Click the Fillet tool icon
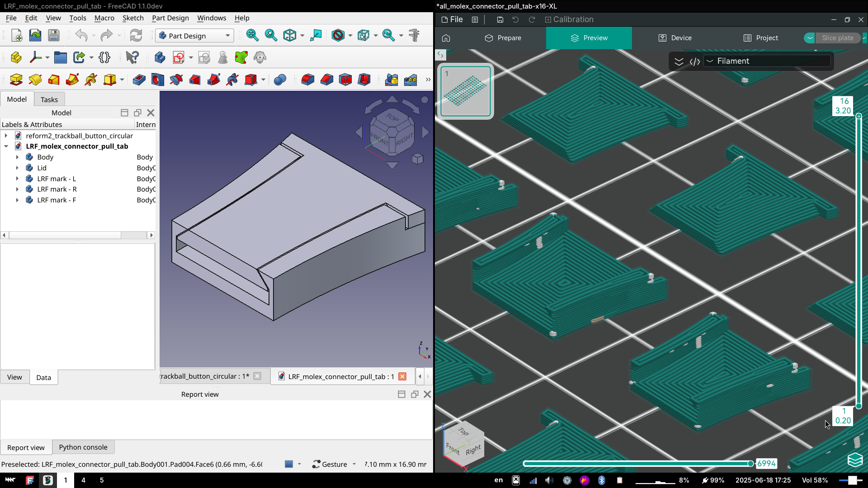The height and width of the screenshot is (488, 868). point(307,80)
